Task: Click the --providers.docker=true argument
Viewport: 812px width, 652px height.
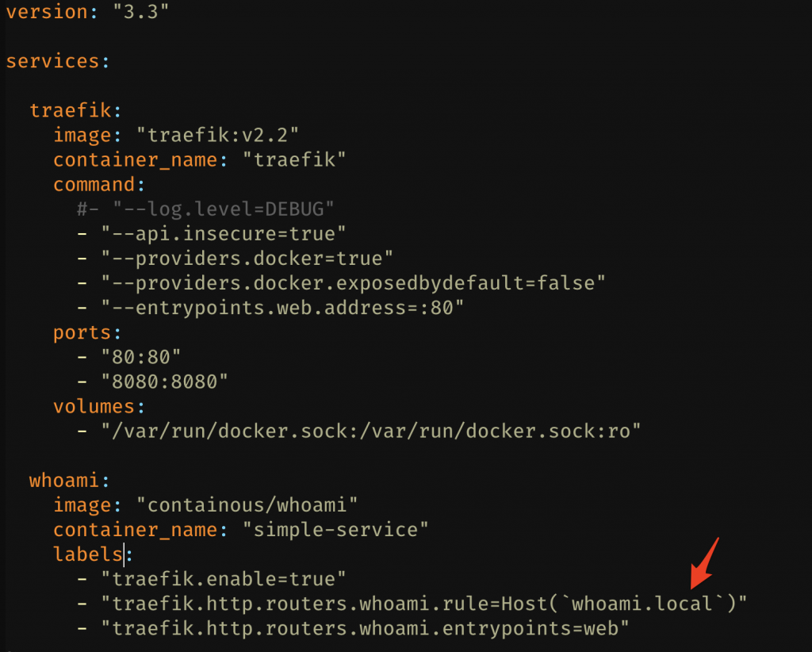Action: tap(247, 258)
